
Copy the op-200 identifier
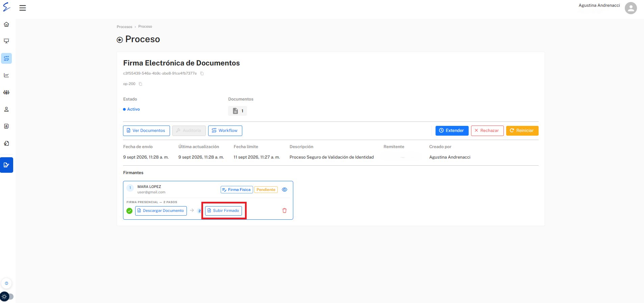141,84
